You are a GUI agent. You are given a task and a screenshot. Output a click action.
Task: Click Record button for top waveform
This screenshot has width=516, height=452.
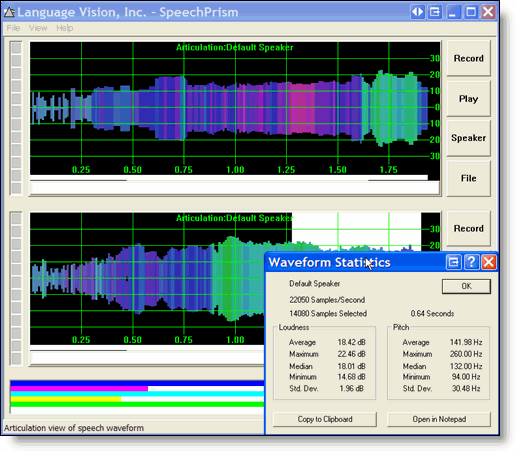468,58
